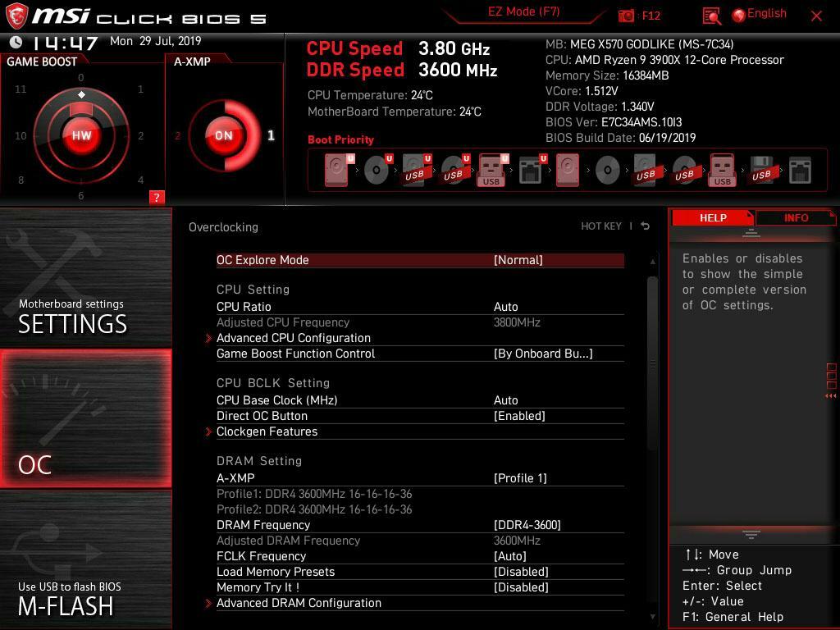This screenshot has height=630, width=840.
Task: Click the UEFI network boot device icon
Action: (532, 170)
